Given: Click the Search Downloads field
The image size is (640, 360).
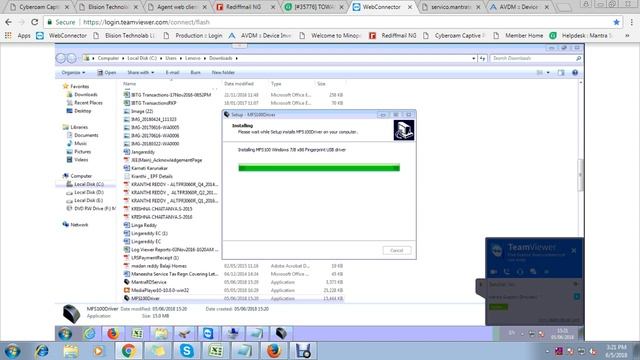Looking at the screenshot, I should (x=536, y=58).
